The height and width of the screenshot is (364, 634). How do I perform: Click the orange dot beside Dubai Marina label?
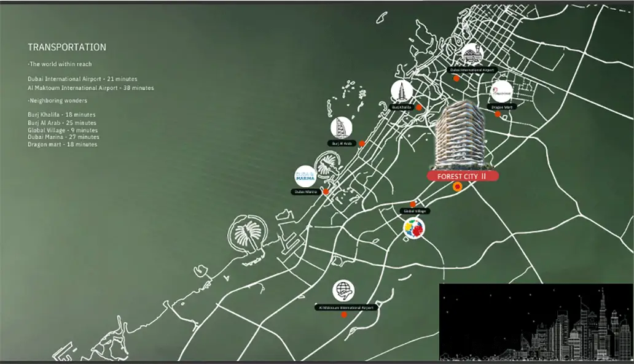(x=326, y=192)
